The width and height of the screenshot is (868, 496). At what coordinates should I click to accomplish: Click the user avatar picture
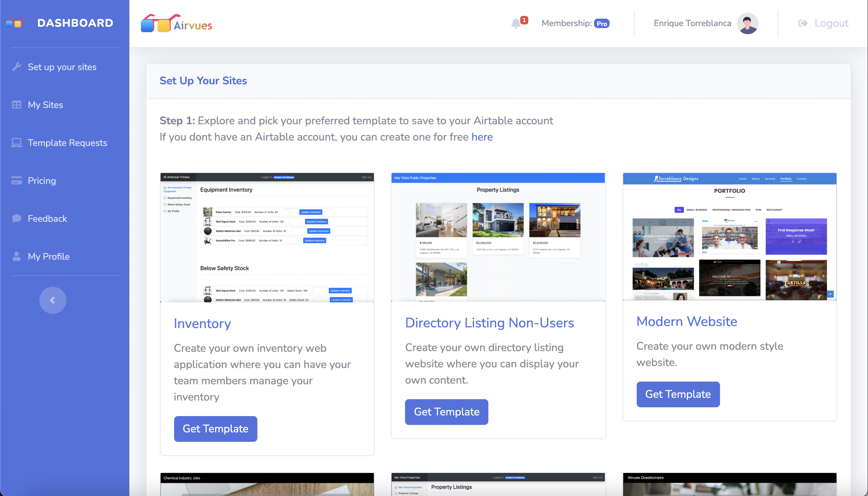[747, 23]
